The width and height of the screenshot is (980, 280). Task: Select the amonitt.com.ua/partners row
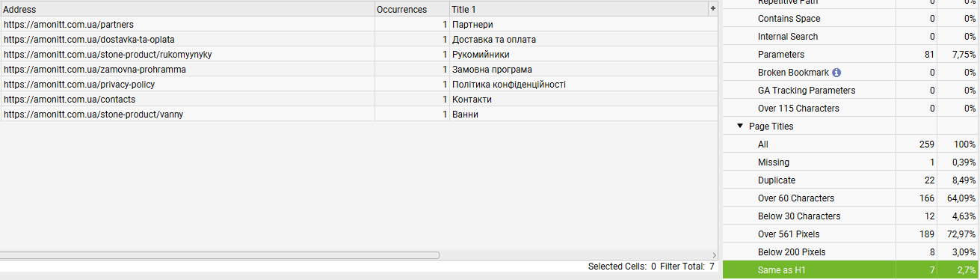359,24
